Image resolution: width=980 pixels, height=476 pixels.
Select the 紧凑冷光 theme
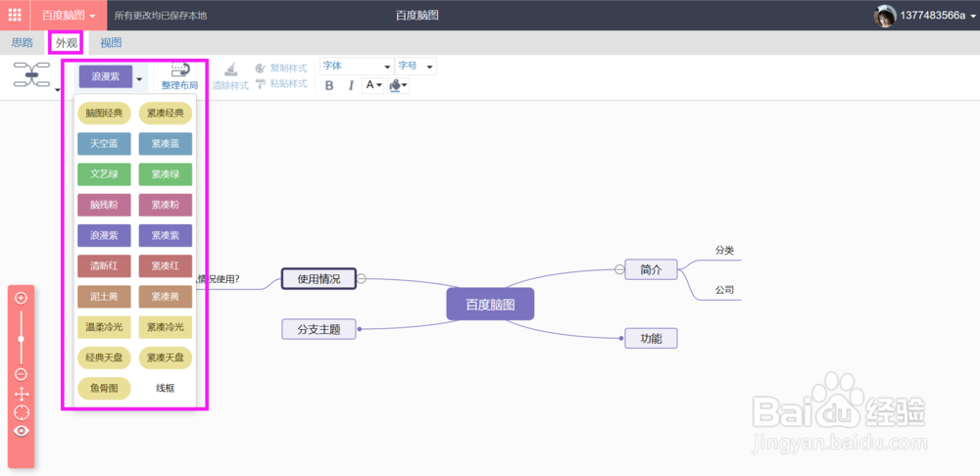(166, 327)
